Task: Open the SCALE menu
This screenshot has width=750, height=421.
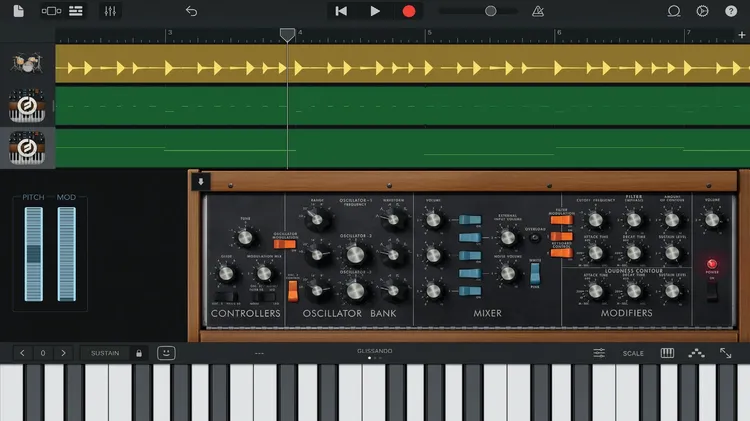Action: coord(633,353)
